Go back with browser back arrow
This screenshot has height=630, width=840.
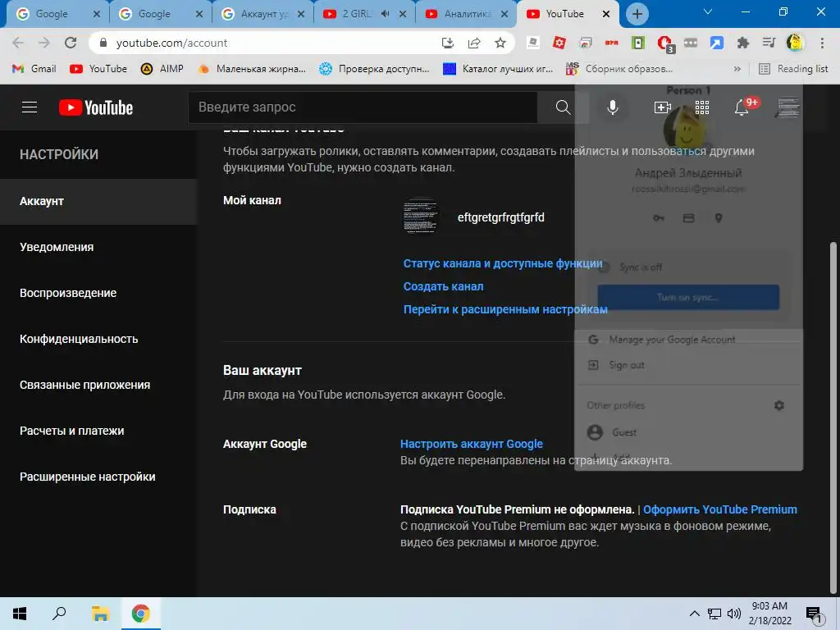(18, 43)
